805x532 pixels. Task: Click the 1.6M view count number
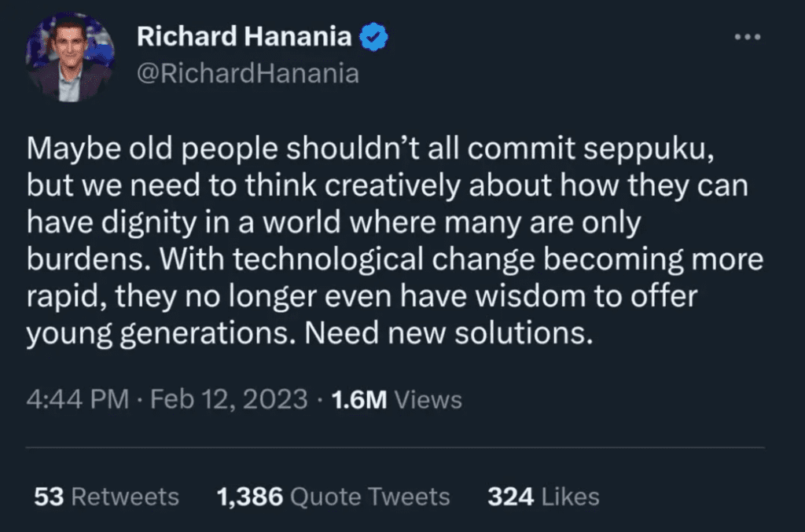(359, 399)
